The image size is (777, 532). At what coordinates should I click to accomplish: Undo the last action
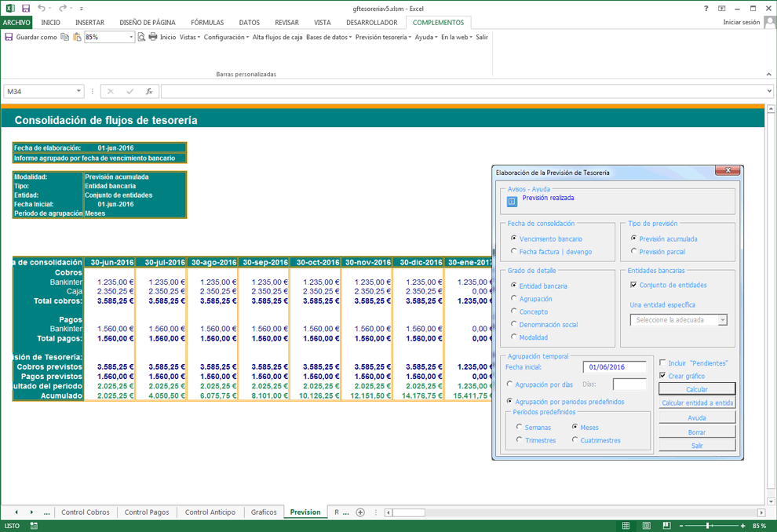[42, 9]
